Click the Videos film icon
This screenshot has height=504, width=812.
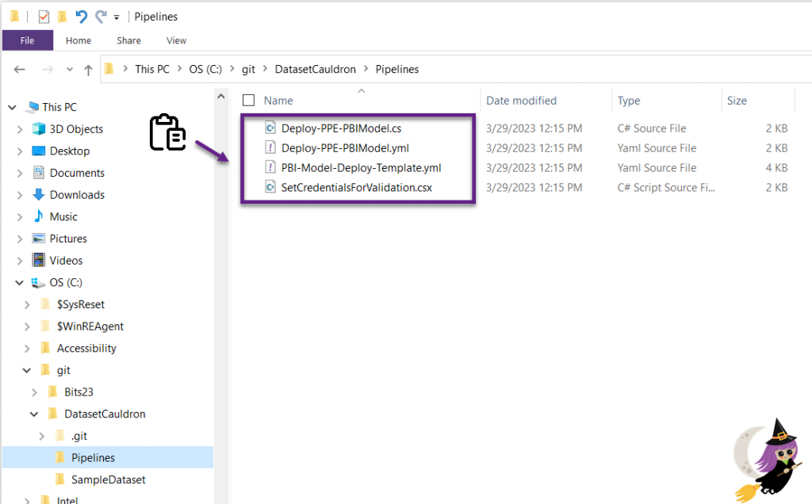point(38,260)
